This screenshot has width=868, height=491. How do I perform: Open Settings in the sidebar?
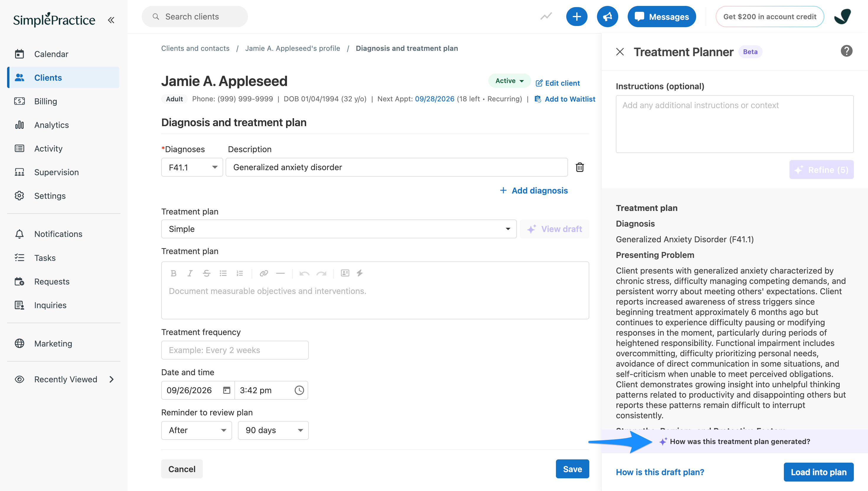tap(63, 196)
